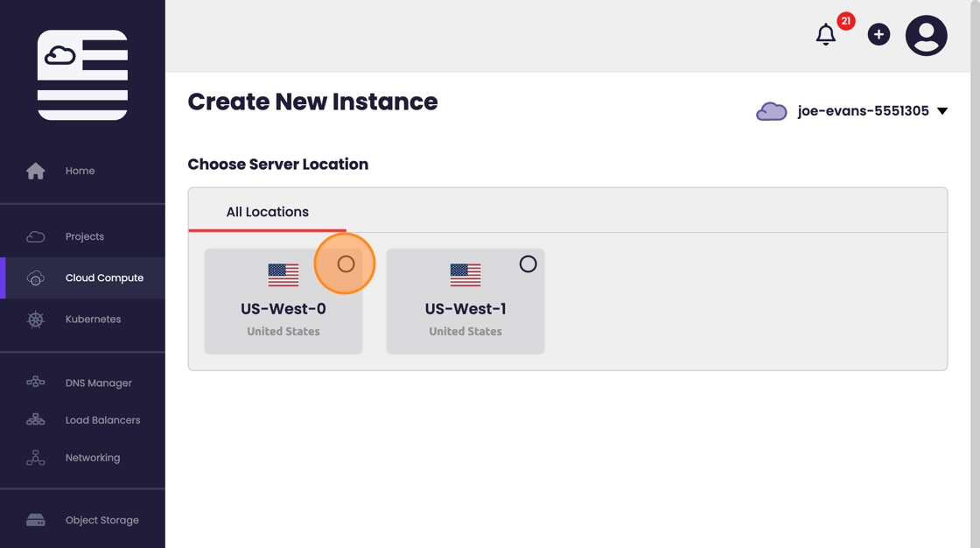Screen dimensions: 980x548
Task: Open notifications bell icon
Action: pyautogui.click(x=825, y=35)
